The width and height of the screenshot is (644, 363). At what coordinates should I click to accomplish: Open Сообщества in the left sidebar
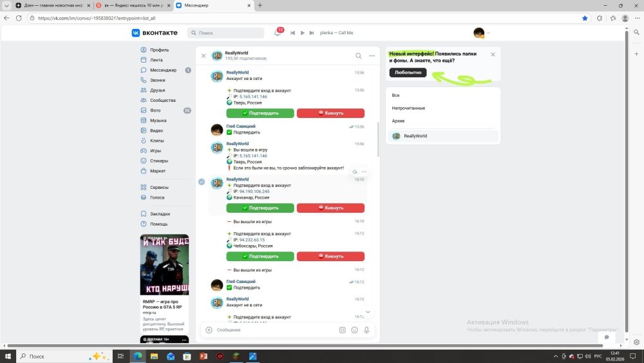tap(163, 101)
